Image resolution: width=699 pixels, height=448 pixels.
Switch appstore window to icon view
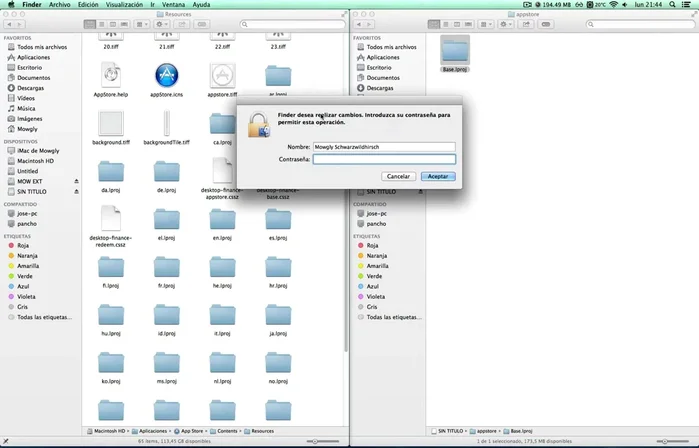[434, 25]
